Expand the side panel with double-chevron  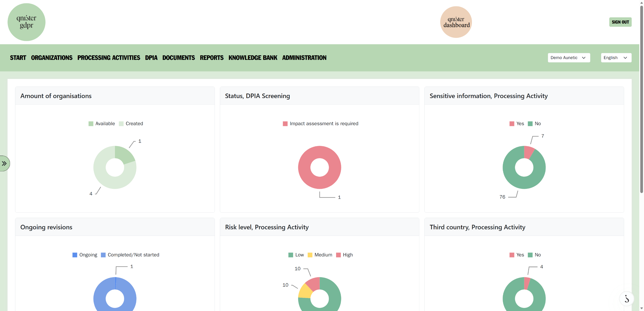tap(4, 164)
